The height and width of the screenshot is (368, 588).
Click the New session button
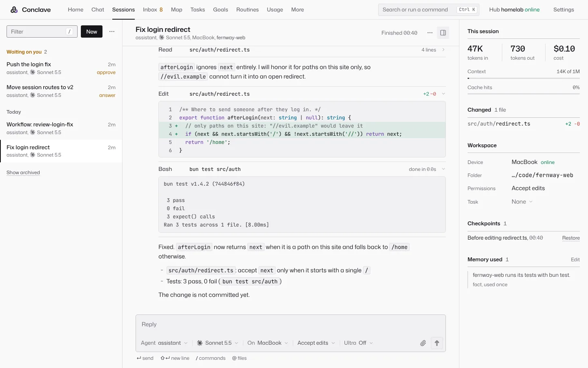91,31
